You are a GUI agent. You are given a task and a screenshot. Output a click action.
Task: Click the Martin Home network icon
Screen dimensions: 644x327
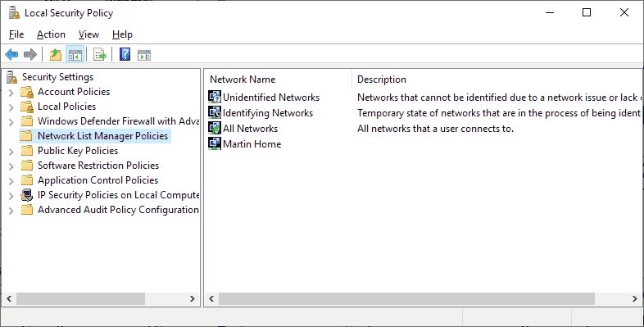point(215,143)
